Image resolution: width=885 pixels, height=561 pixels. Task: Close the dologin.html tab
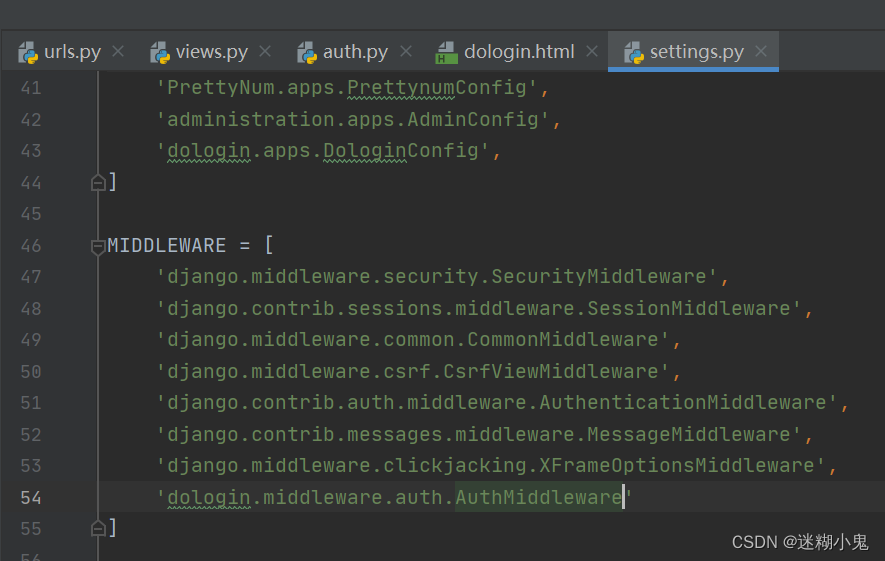592,51
